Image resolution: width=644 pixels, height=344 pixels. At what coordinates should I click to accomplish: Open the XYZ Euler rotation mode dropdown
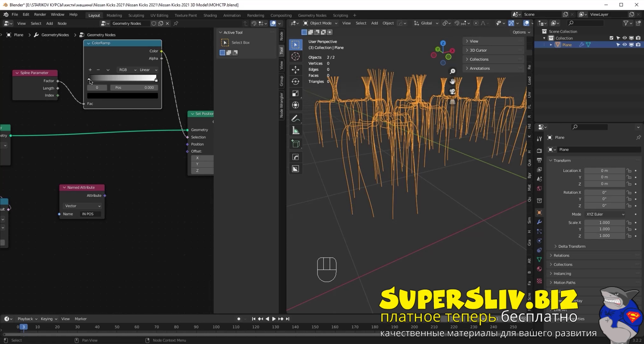pyautogui.click(x=605, y=214)
